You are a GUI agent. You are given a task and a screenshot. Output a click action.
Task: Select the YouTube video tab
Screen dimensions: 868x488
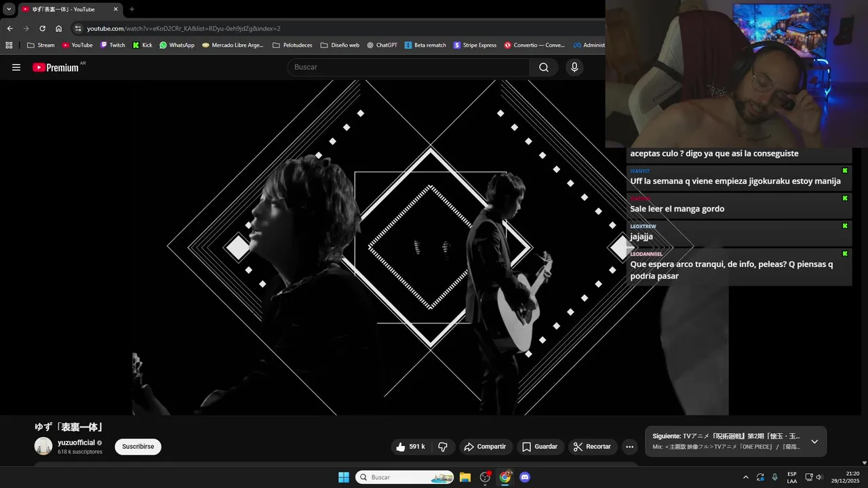[x=70, y=9]
